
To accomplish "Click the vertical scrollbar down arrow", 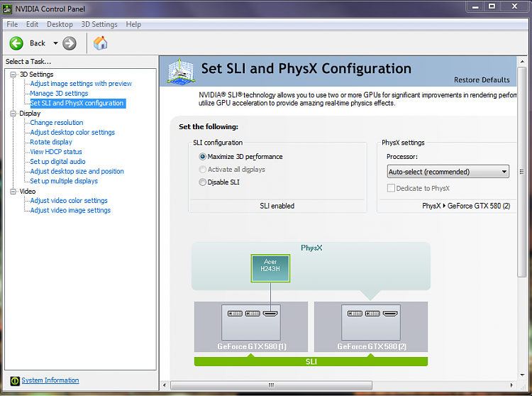I will (522, 375).
